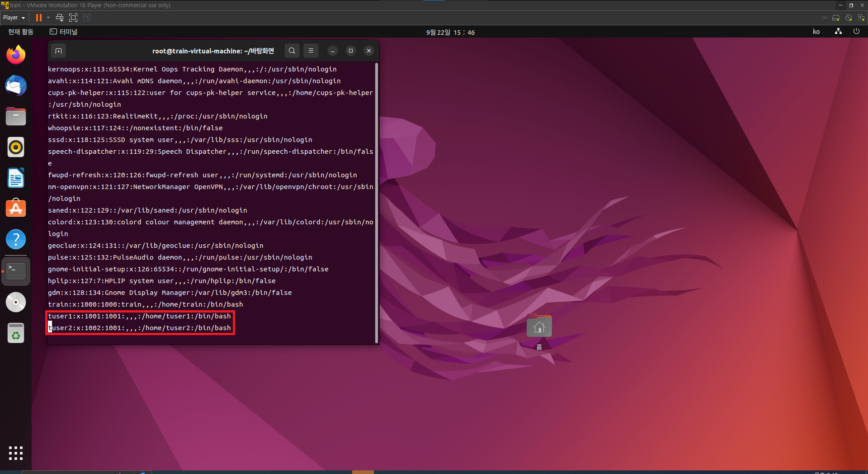Launch Thunderbird mail from the dock
The image size is (868, 474).
pyautogui.click(x=16, y=85)
